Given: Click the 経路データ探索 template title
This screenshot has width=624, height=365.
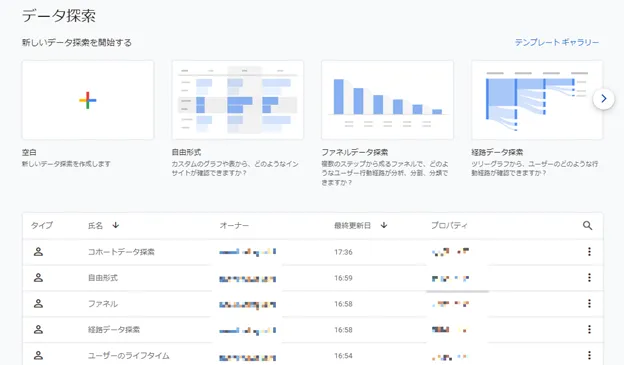Looking at the screenshot, I should [x=497, y=152].
